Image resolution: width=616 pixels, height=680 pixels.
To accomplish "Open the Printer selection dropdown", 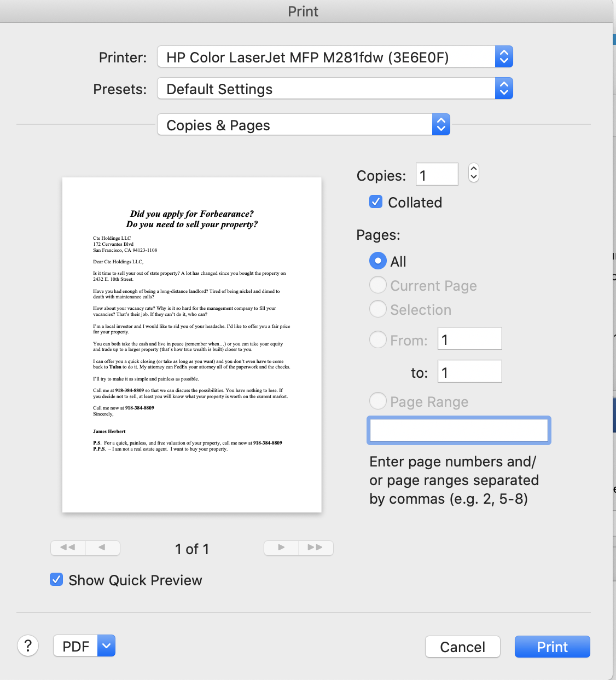I will [334, 56].
